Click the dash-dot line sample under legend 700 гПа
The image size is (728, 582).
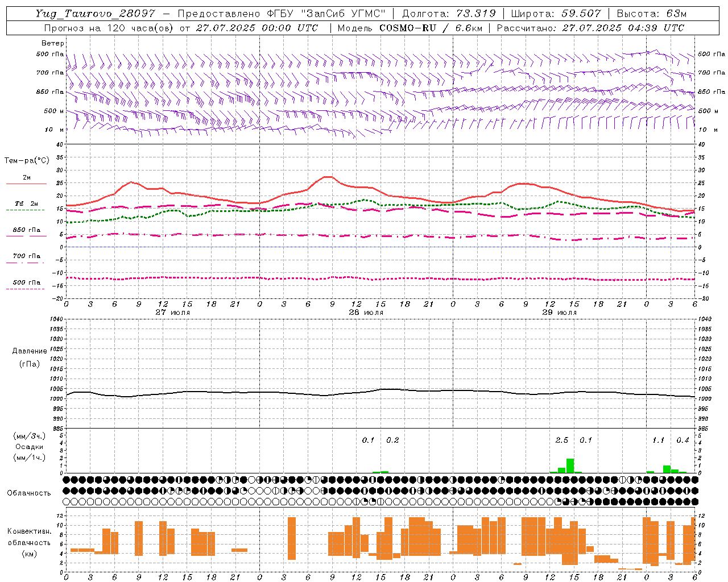25,263
